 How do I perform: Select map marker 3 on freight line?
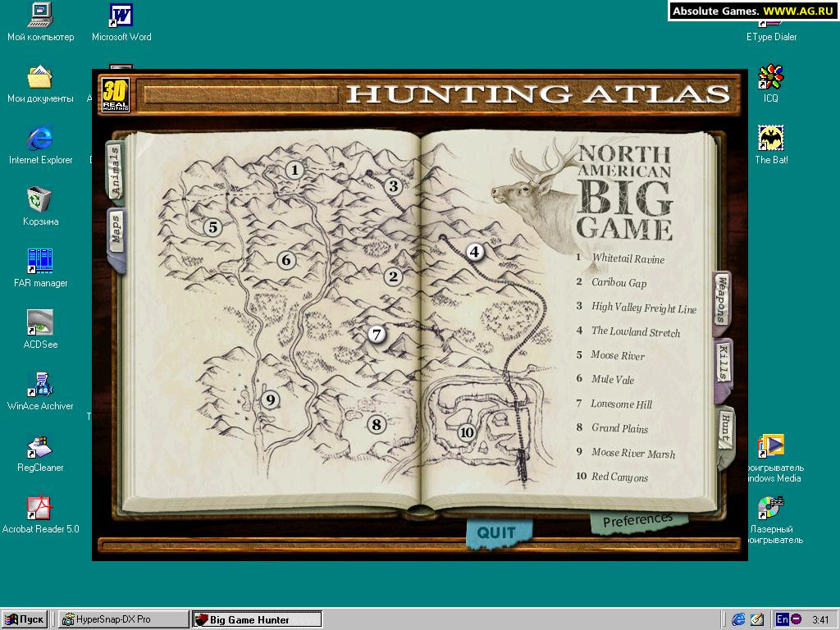coord(394,186)
